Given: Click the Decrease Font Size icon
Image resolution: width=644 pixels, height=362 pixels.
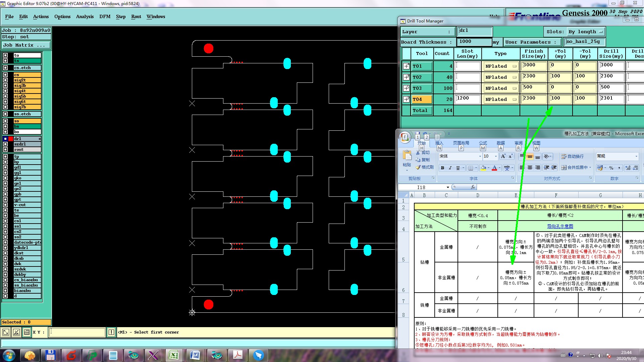Looking at the screenshot, I should [510, 156].
